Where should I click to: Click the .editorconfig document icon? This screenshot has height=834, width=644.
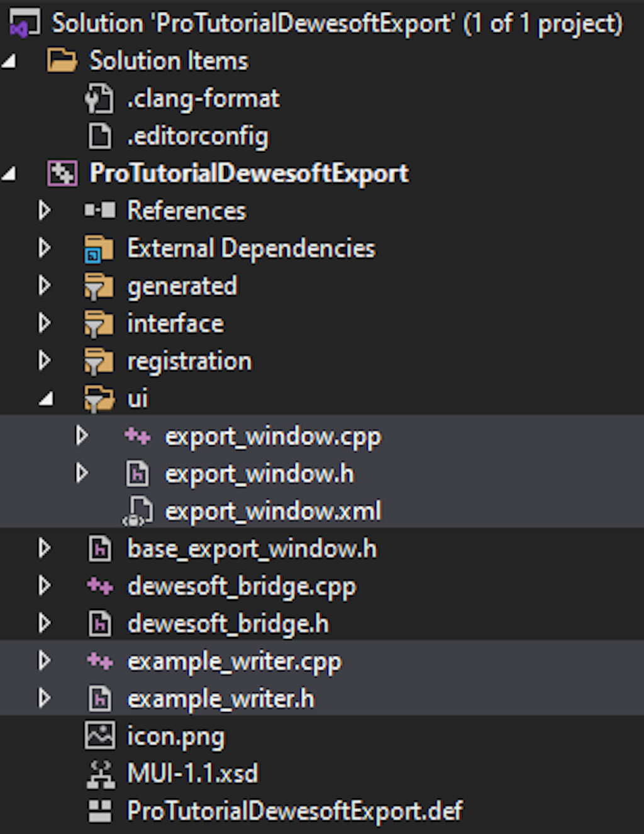coord(99,136)
